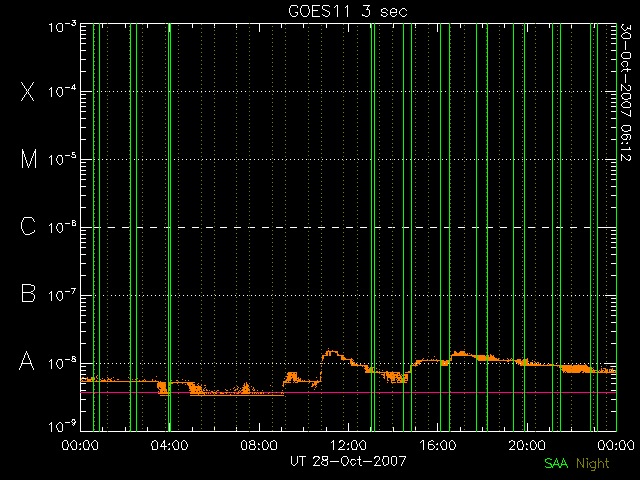Click the orange flux peak near 11:00
Viewport: 640px width, 480px height.
click(x=332, y=354)
